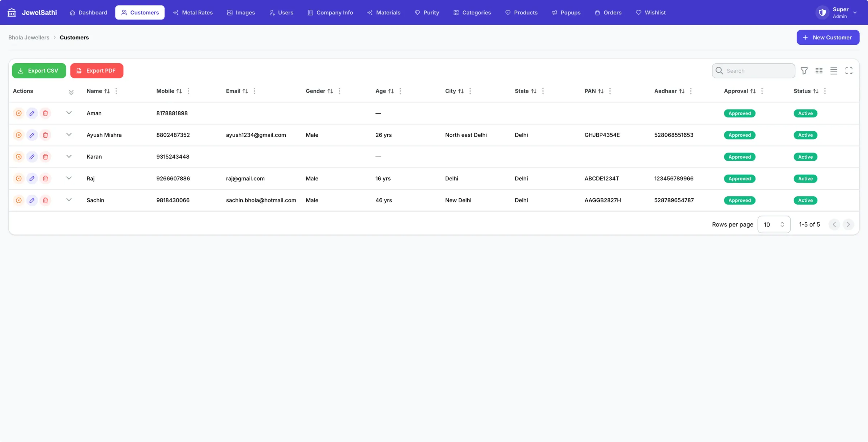Click the Approved badge in Raj's row

coord(740,179)
